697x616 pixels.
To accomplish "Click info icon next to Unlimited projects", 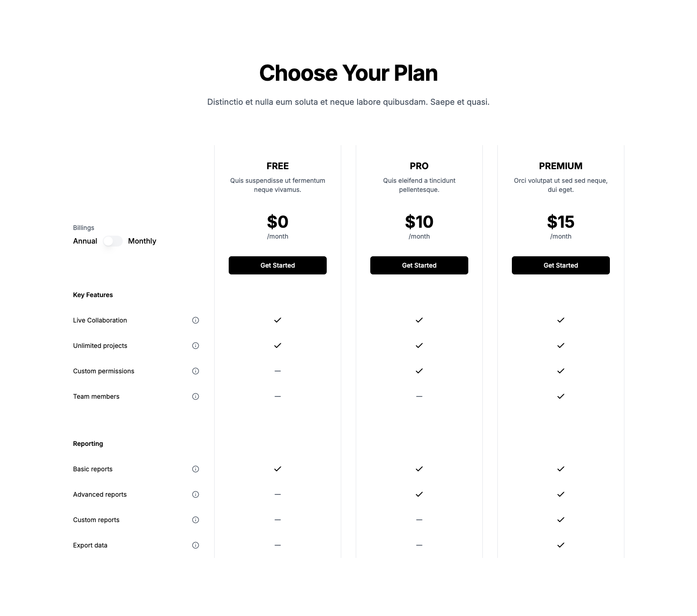I will (x=196, y=346).
